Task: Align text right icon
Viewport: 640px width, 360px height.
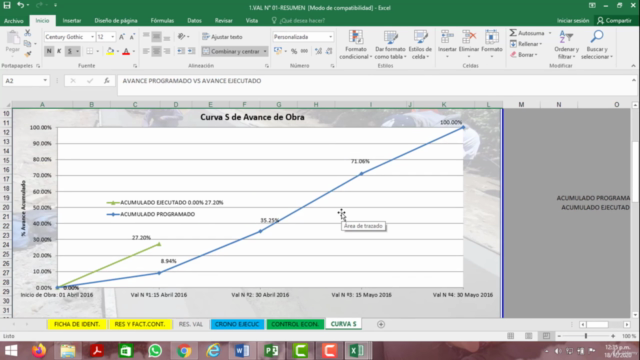Action: (167, 51)
